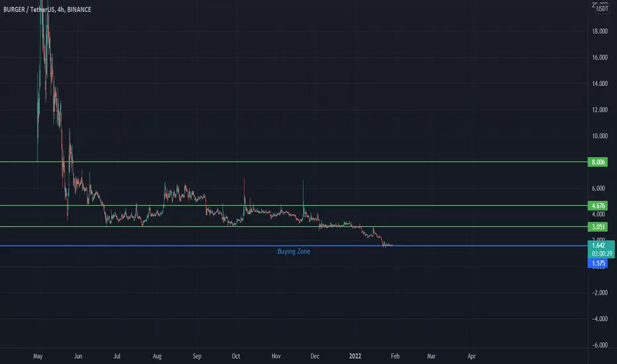The image size is (617, 364).
Task: Click the Buying Zone annotation text
Action: pos(293,251)
